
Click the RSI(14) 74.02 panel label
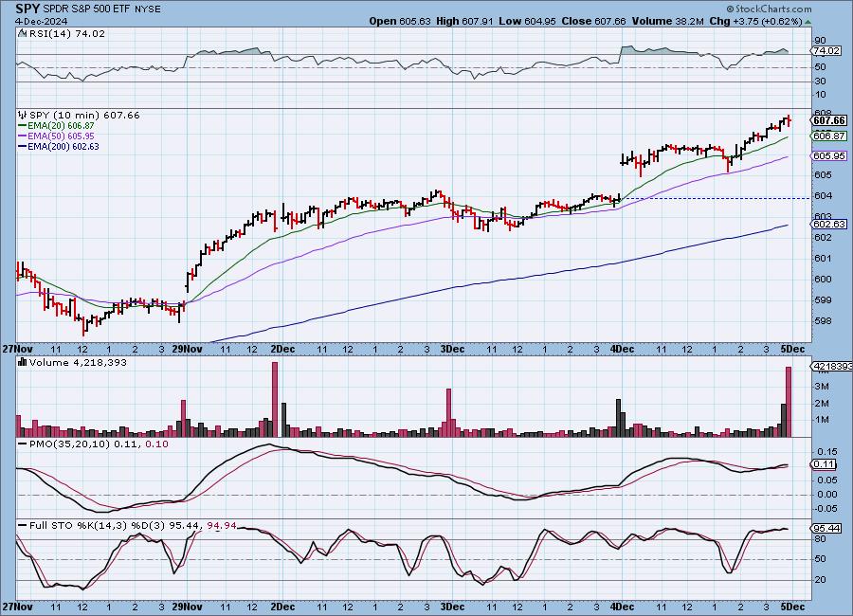(66, 33)
